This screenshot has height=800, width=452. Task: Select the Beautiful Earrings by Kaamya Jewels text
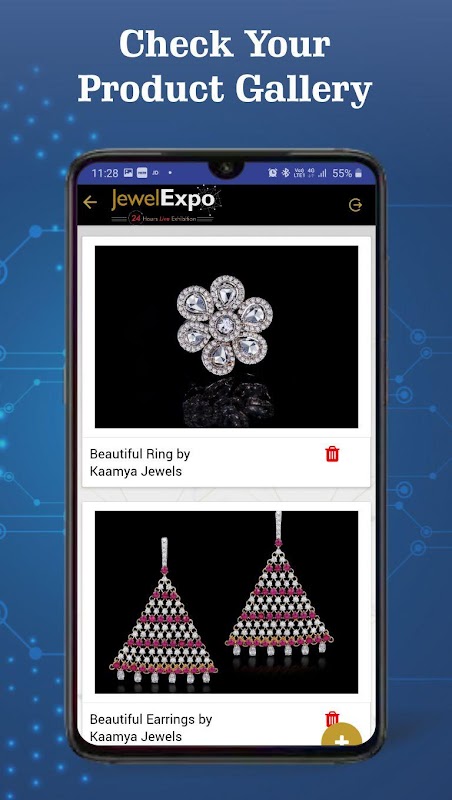[151, 728]
